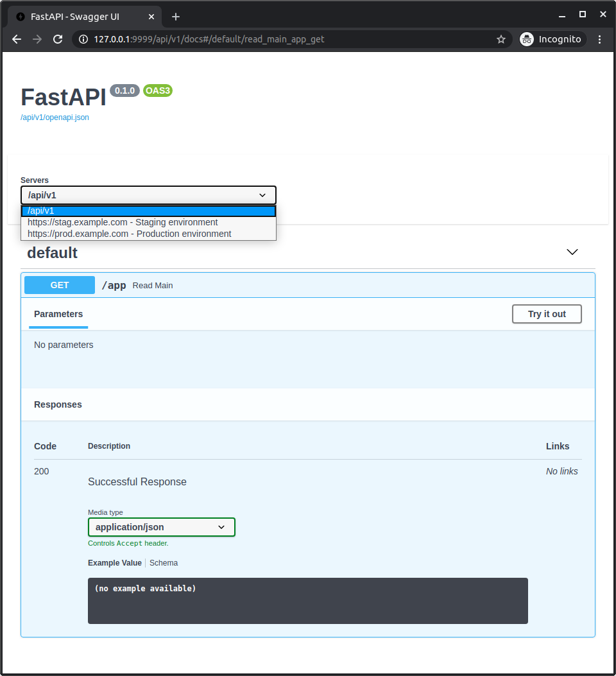Open the /api/v1/openapi.json link
The height and width of the screenshot is (676, 616).
[x=55, y=117]
